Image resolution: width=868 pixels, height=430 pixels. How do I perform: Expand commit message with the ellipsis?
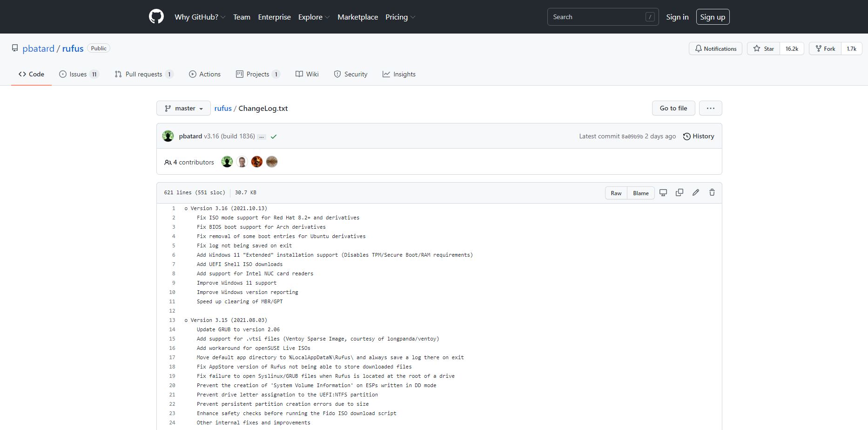click(x=262, y=137)
